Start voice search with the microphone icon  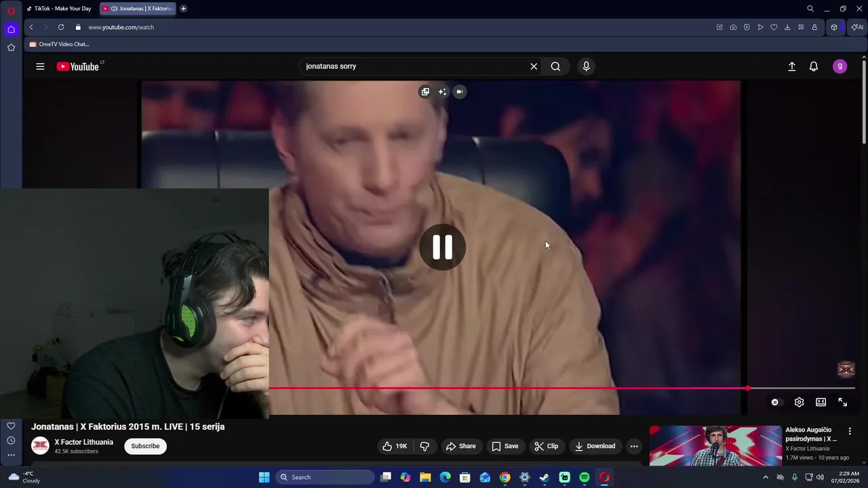coord(586,66)
